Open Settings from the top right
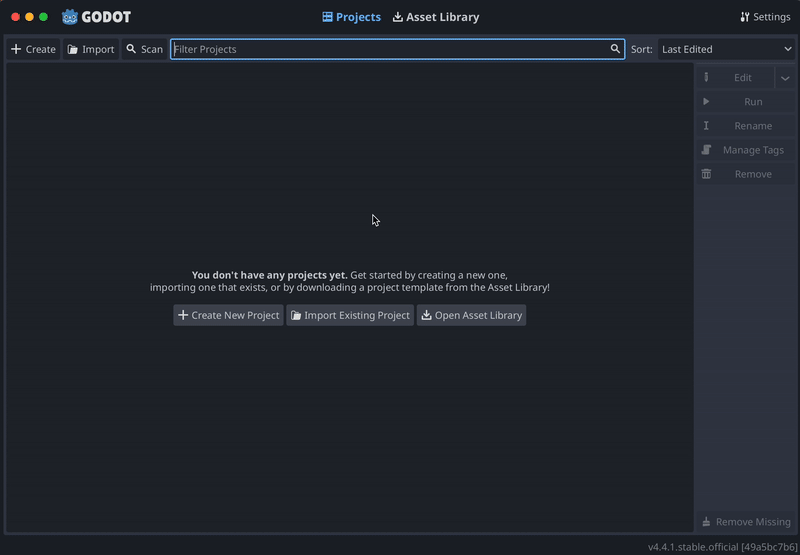The width and height of the screenshot is (800, 555). point(765,17)
